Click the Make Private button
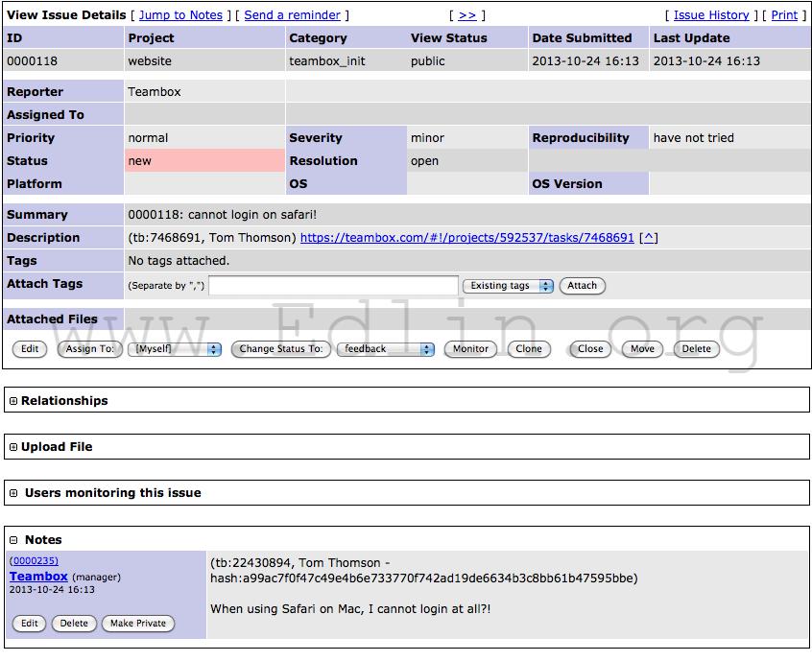812x661 pixels. pyautogui.click(x=138, y=624)
